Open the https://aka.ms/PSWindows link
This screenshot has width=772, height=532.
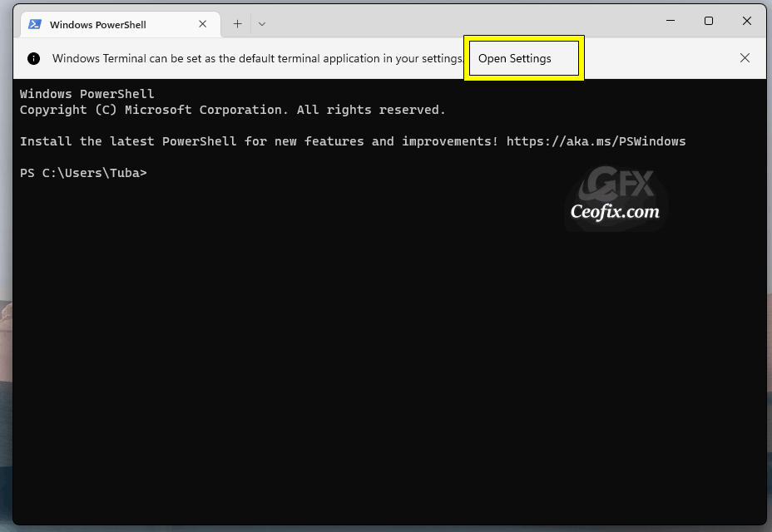pos(596,142)
